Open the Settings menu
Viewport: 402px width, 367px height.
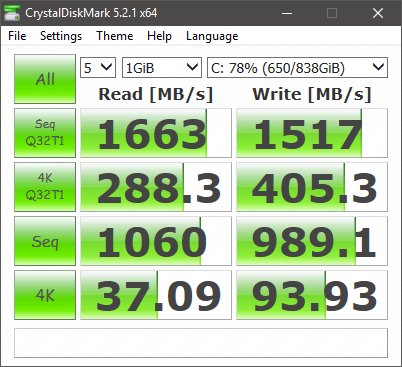pos(61,36)
